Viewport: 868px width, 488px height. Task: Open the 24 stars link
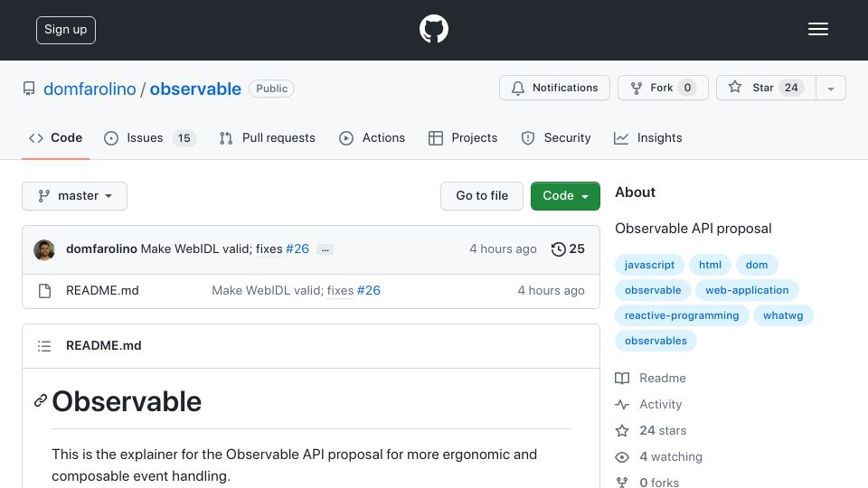click(x=651, y=430)
